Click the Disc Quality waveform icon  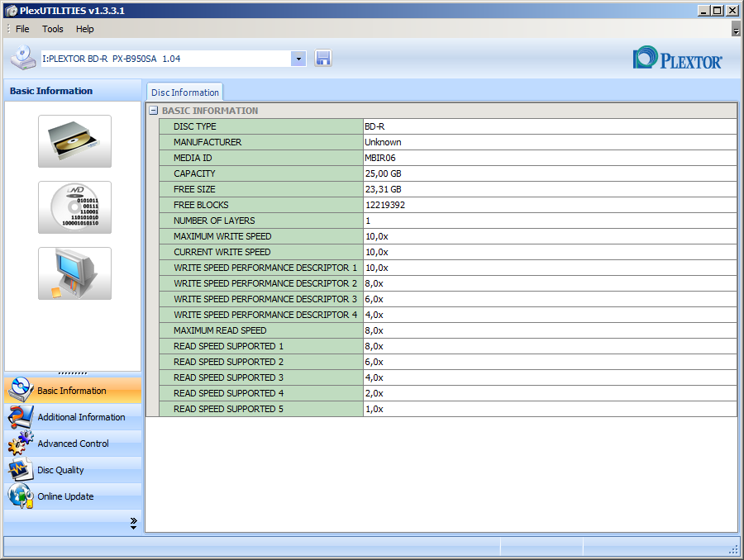click(x=21, y=469)
